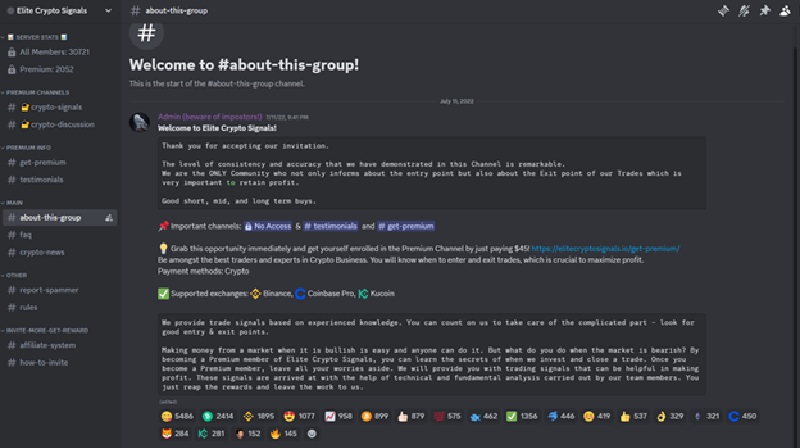
Task: Click the Admin user avatar
Action: point(140,123)
